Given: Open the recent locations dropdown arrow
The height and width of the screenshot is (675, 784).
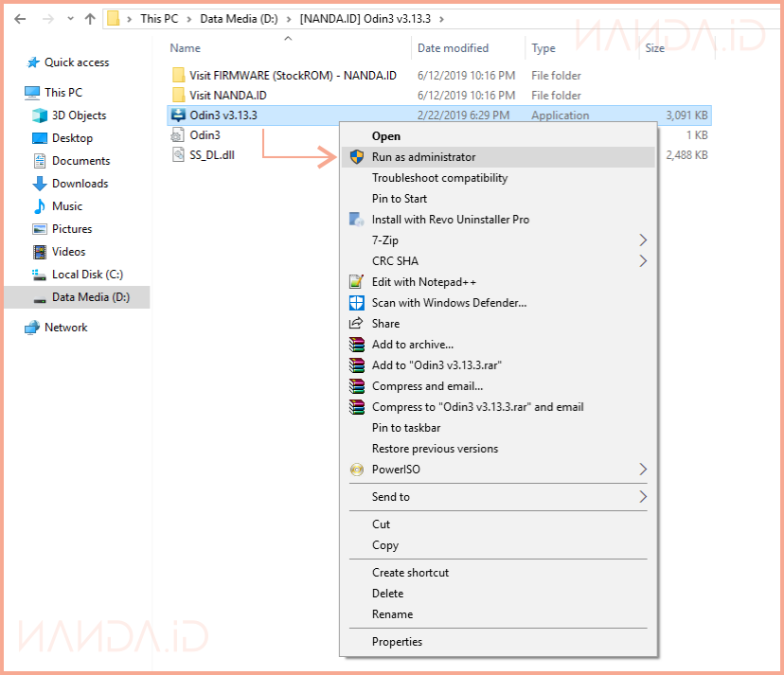Looking at the screenshot, I should (x=69, y=18).
